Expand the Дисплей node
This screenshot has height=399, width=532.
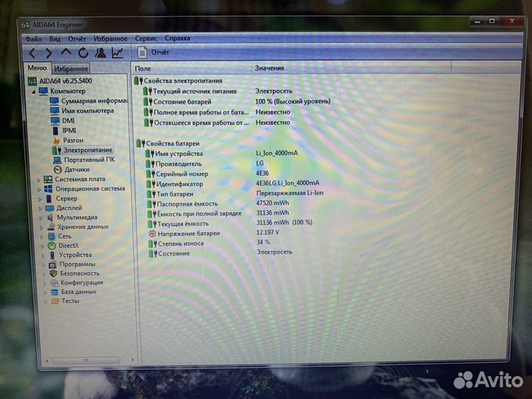40,208
